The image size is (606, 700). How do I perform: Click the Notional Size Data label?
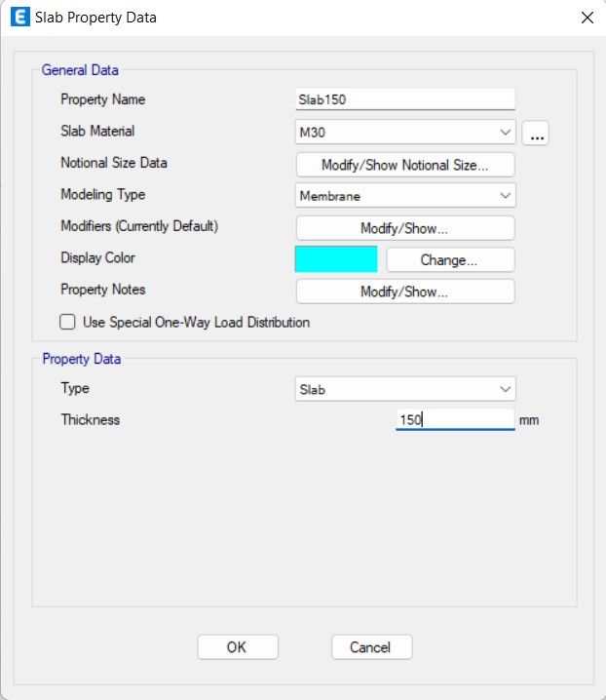click(114, 163)
